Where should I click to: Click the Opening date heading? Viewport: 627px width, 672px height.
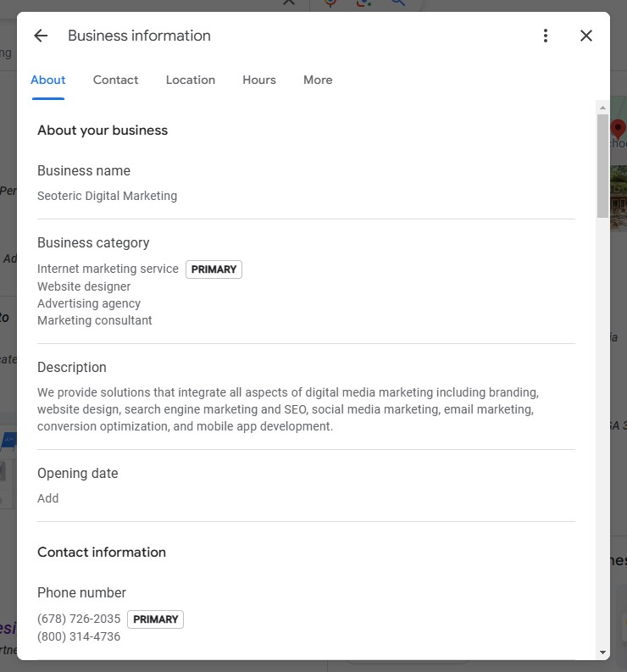coord(78,473)
